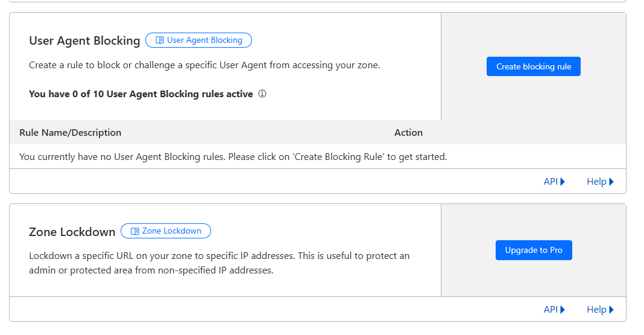Click the Zone Lockdown section heading
The height and width of the screenshot is (335, 644).
72,232
